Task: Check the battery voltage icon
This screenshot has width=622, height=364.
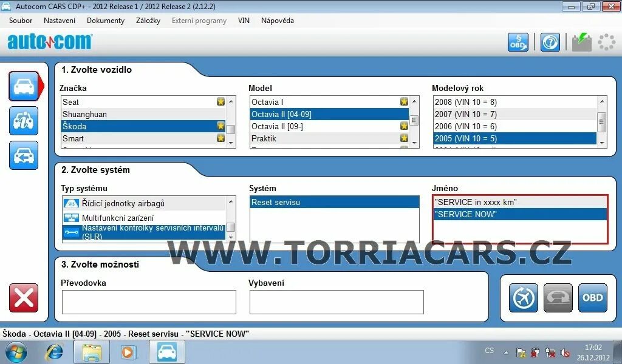Action: (581, 42)
